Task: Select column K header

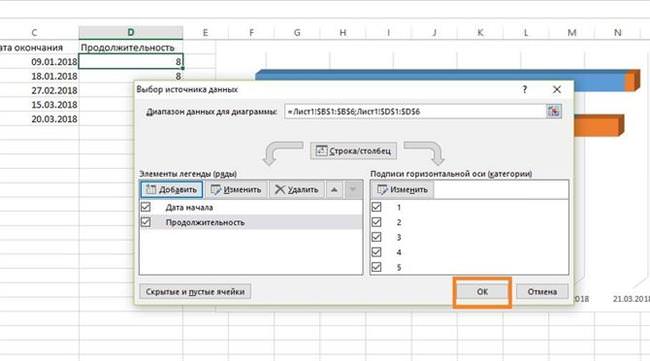Action: tap(480, 32)
